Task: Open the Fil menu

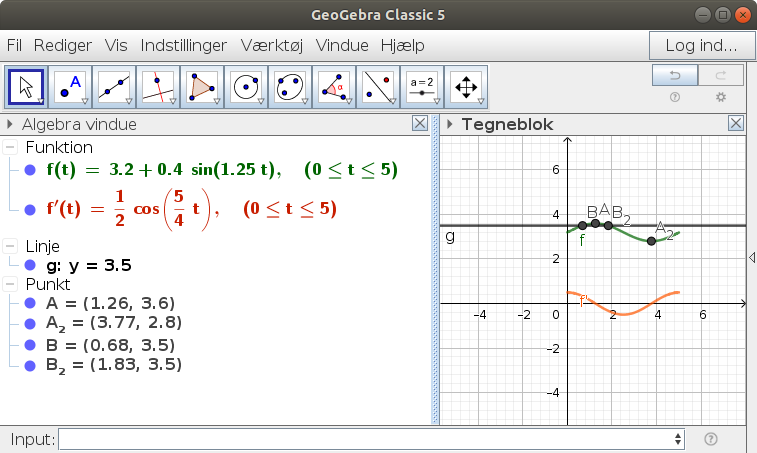Action: point(14,45)
